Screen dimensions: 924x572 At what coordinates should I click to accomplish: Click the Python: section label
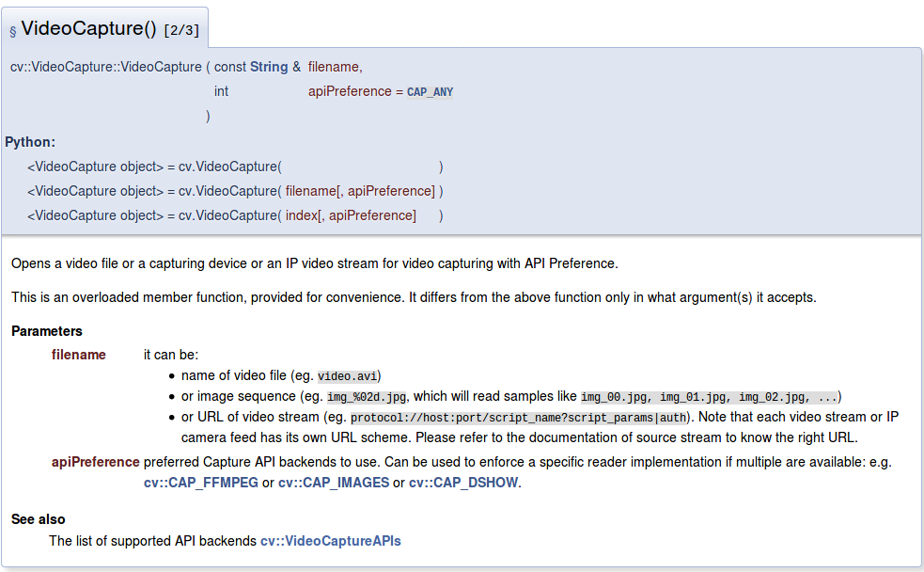(x=30, y=142)
